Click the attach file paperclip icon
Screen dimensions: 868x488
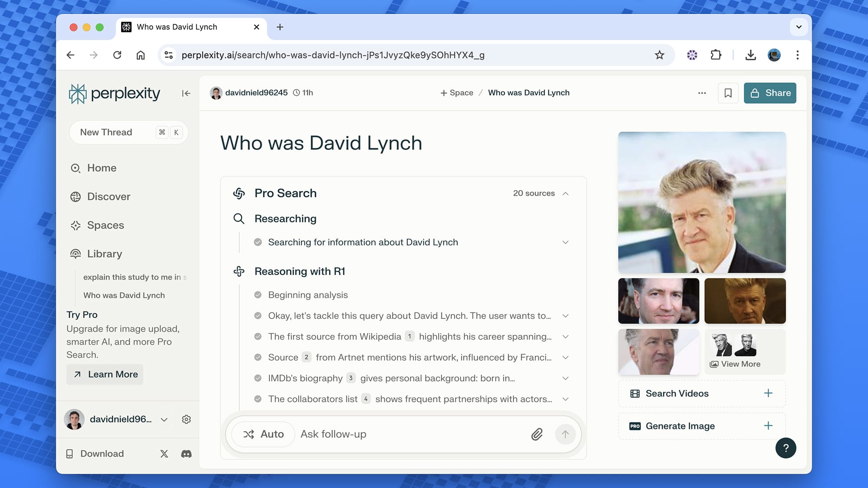point(537,434)
